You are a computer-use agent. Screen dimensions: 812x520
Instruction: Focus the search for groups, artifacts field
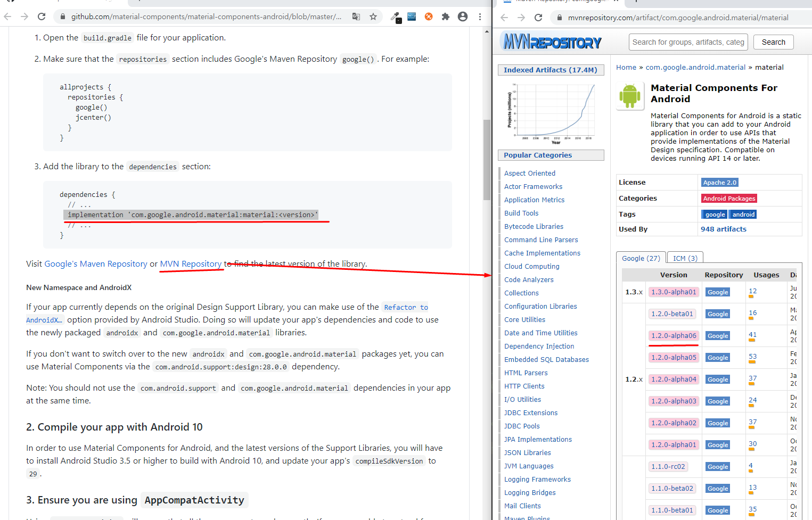click(688, 42)
